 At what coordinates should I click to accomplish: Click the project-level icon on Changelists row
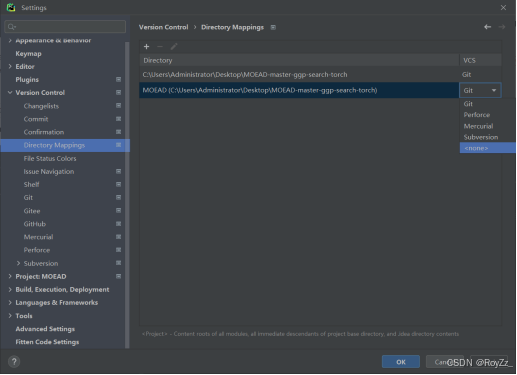tap(118, 106)
